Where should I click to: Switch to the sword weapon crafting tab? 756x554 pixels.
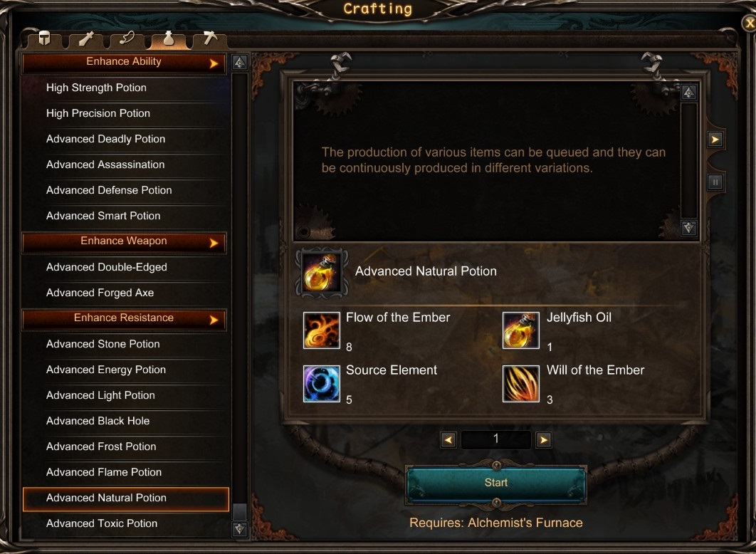[x=86, y=38]
